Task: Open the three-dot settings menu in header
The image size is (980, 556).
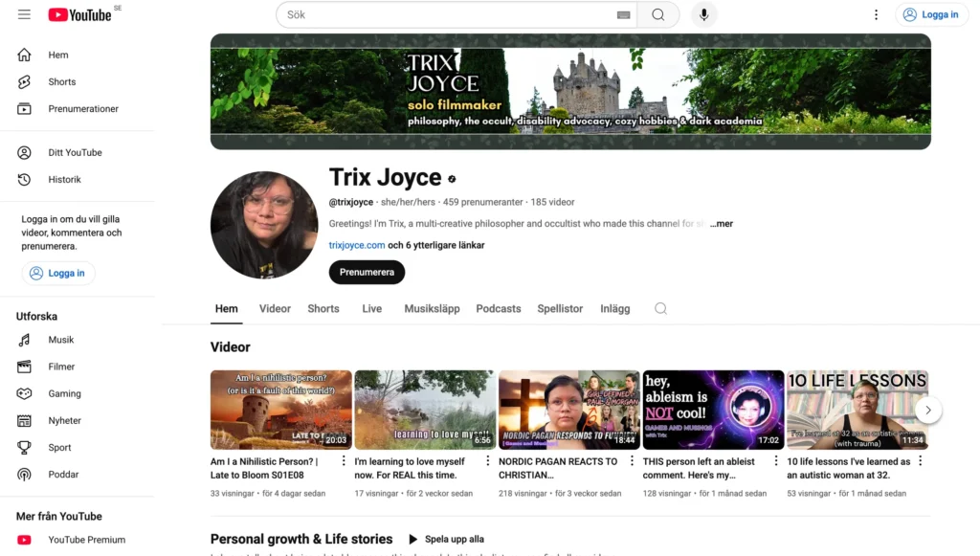Action: [x=875, y=14]
